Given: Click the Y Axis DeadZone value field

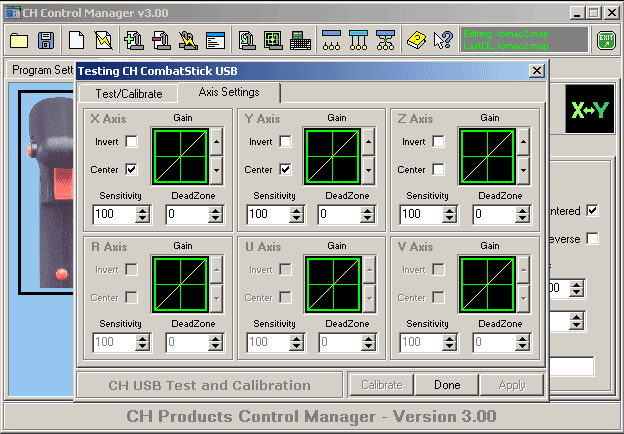Looking at the screenshot, I should coord(339,214).
